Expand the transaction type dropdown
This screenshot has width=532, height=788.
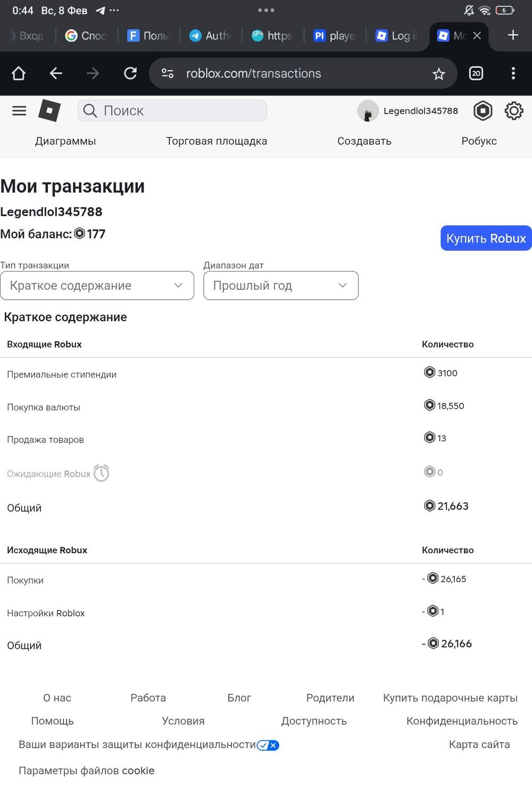(97, 286)
